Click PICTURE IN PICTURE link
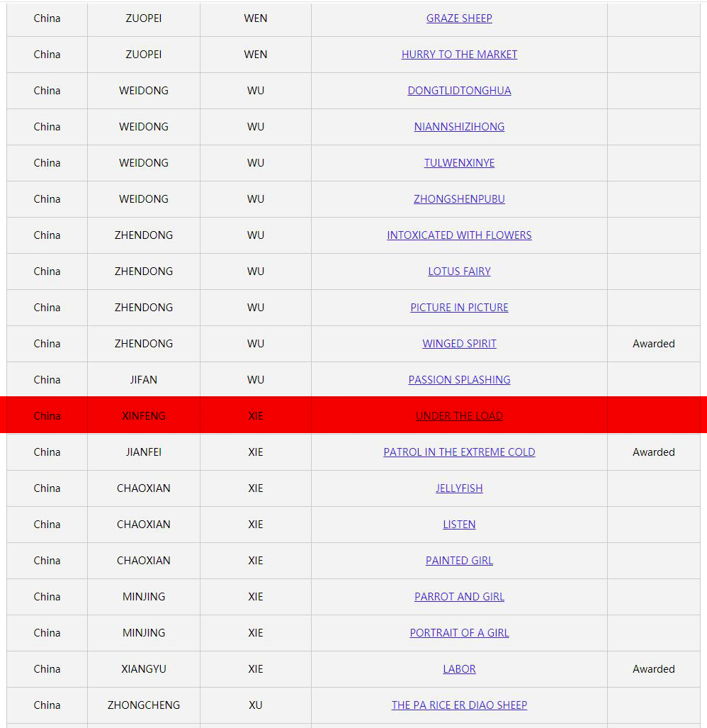The width and height of the screenshot is (707, 728). (459, 308)
